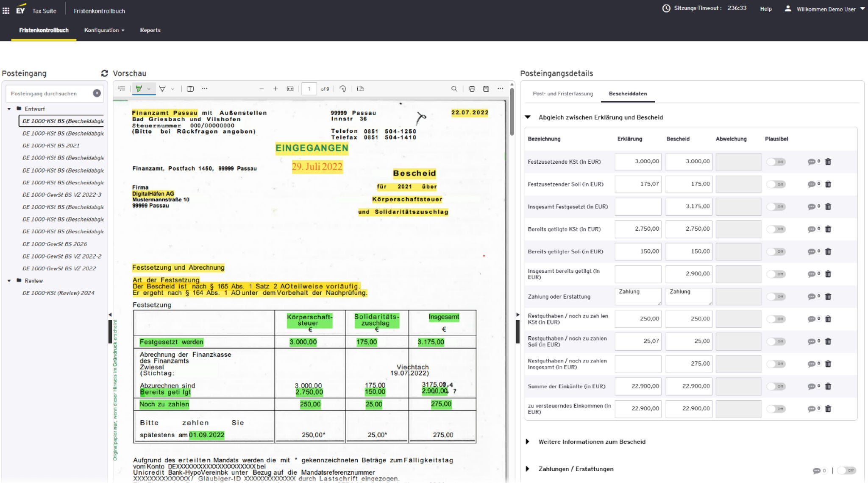Toggle Plausibel for Restguthaben Insgesamt row
The width and height of the screenshot is (868, 483).
(776, 364)
